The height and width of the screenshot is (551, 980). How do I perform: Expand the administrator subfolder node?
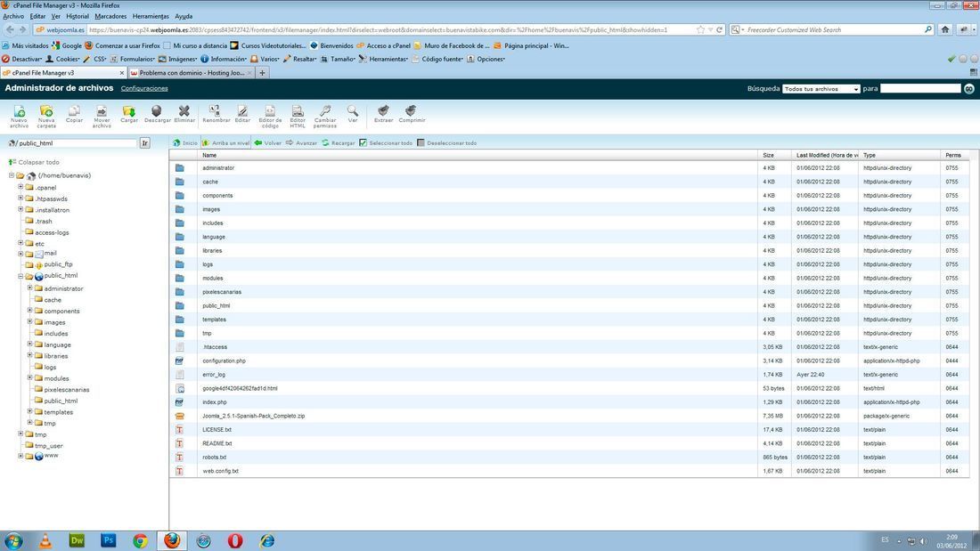(30, 288)
